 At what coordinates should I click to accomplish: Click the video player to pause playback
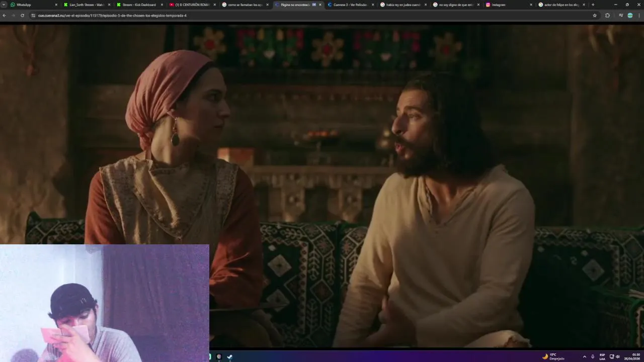point(322,186)
